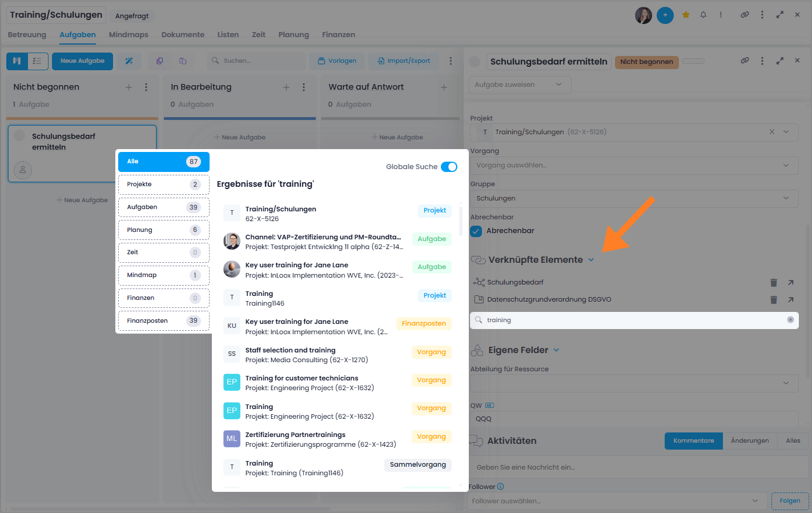Open Vorlagen button
812x513 pixels.
(x=337, y=61)
